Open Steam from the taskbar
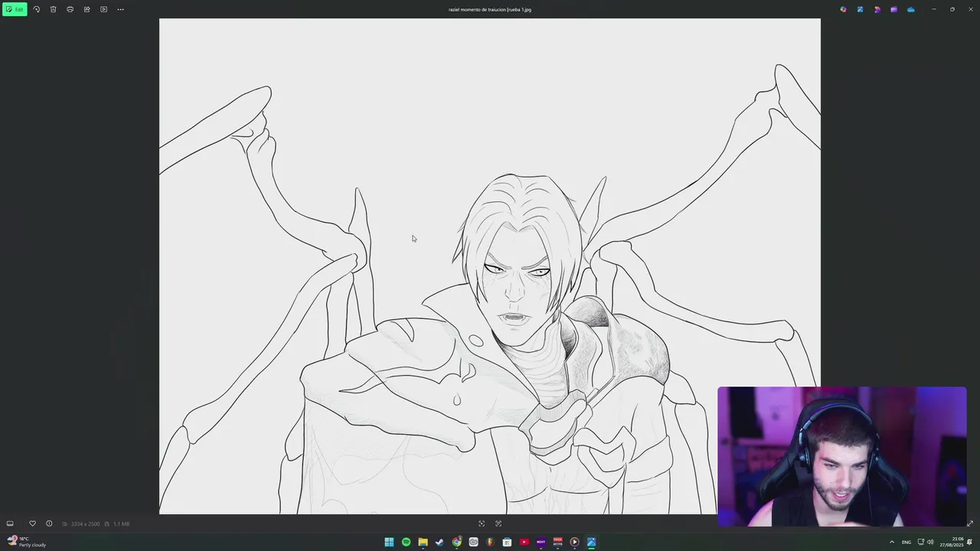This screenshot has width=980, height=551. [x=439, y=542]
